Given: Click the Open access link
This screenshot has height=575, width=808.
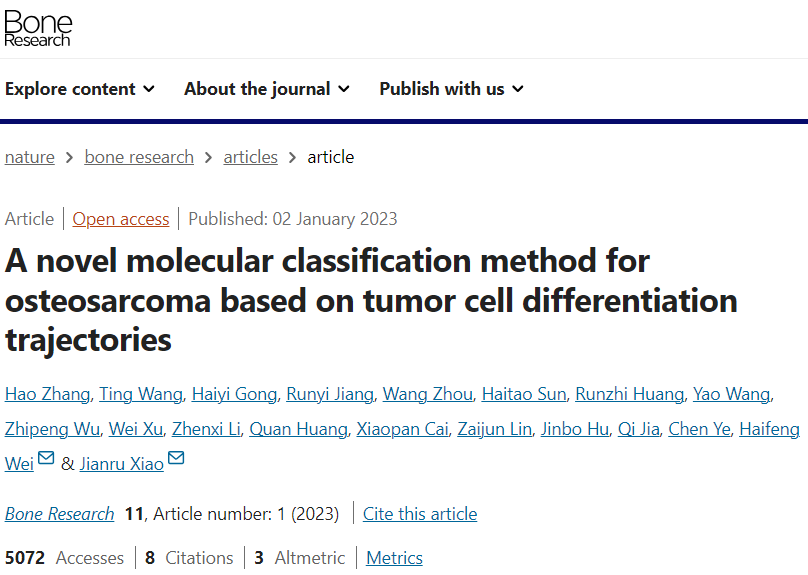Looking at the screenshot, I should pos(121,219).
